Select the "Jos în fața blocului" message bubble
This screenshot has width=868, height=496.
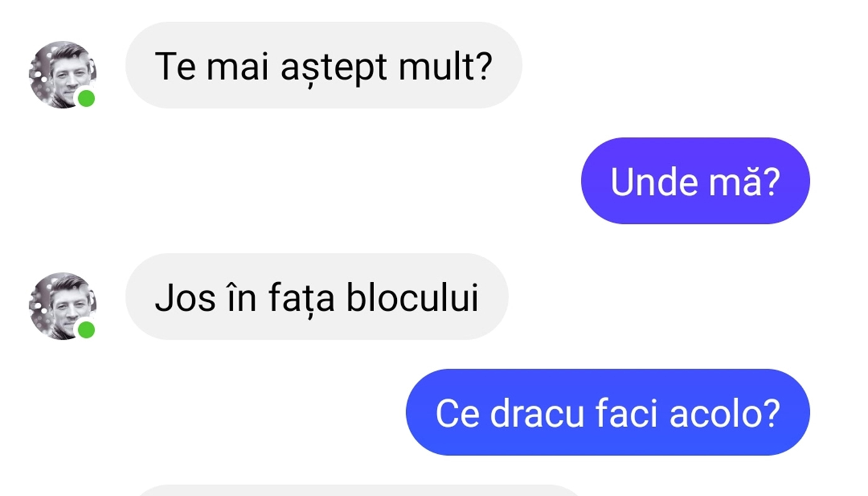click(317, 296)
